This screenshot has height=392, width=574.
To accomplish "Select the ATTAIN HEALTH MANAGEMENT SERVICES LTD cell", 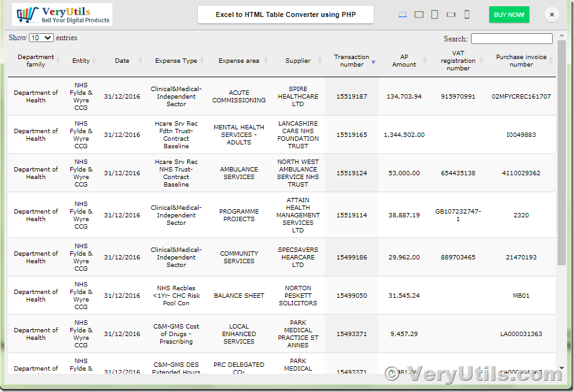I will click(298, 215).
